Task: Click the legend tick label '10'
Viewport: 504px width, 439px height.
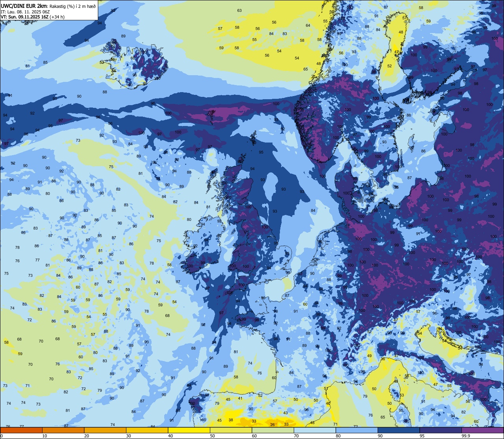Action: [x=44, y=436]
